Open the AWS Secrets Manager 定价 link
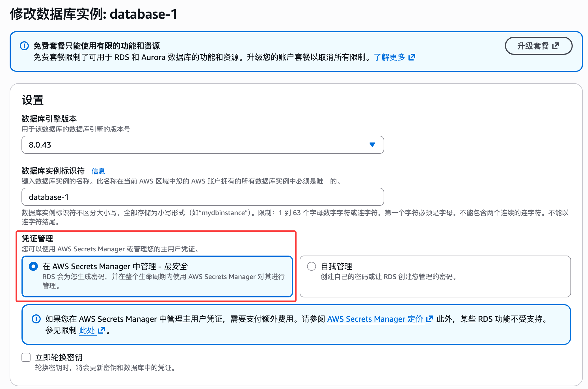Viewport: 588px width, 389px height. coord(376,319)
